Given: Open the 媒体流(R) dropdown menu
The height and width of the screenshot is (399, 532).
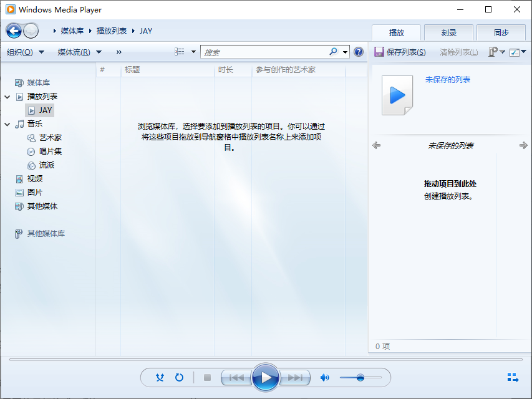Looking at the screenshot, I should [79, 52].
